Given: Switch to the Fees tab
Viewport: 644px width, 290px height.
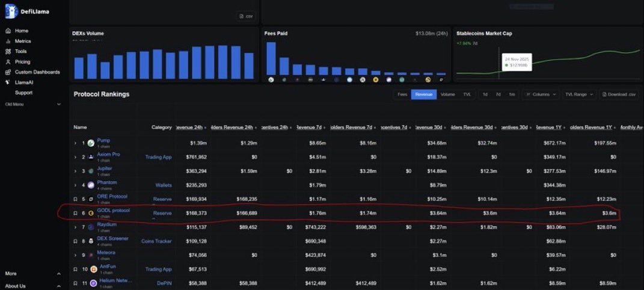Looking at the screenshot, I should [x=402, y=94].
